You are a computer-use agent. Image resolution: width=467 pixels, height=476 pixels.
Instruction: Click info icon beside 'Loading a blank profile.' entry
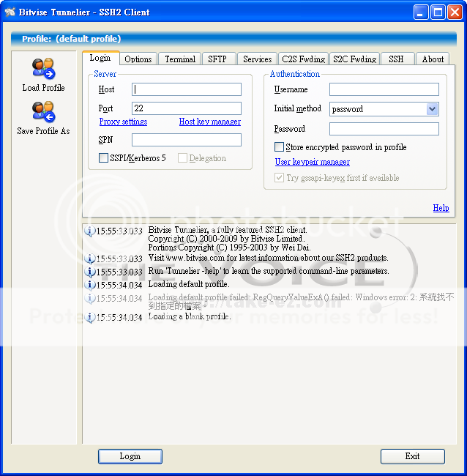(89, 317)
